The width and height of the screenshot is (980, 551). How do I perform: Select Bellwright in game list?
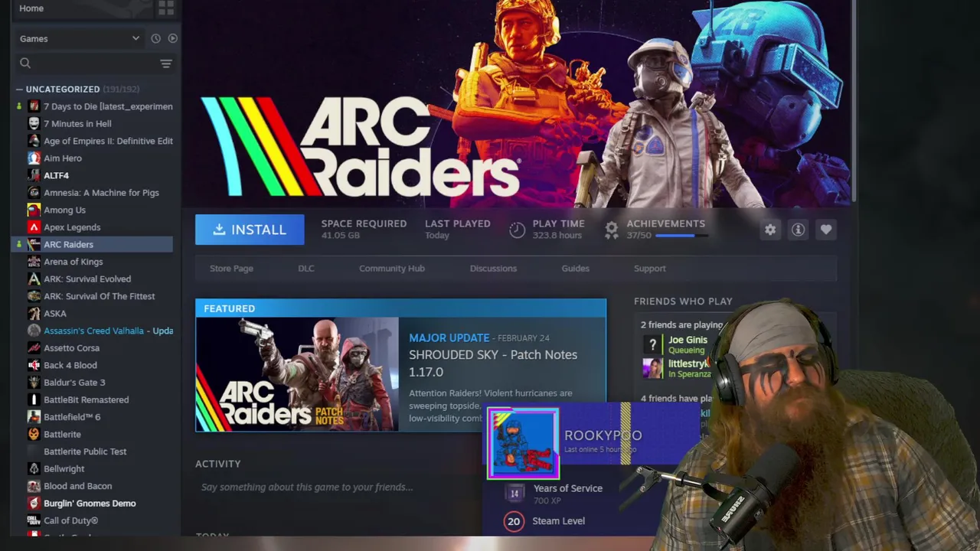coord(64,468)
